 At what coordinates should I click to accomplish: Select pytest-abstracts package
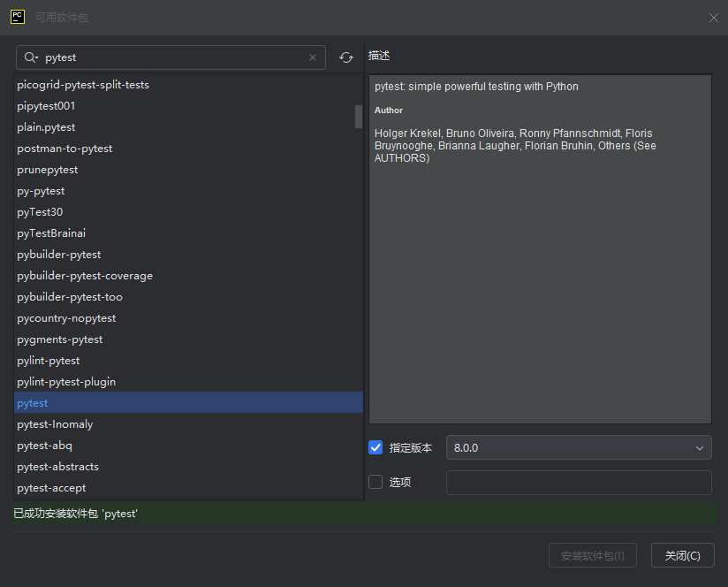(188, 467)
